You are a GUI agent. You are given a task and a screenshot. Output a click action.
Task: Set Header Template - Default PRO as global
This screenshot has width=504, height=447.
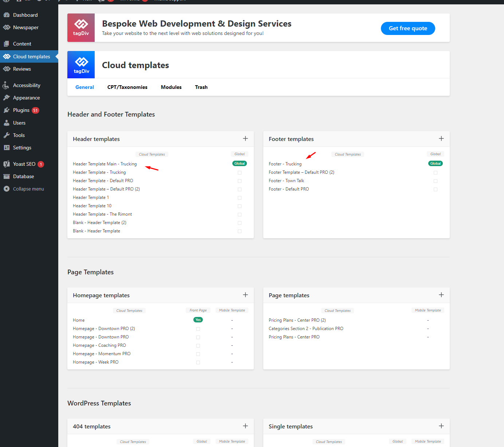click(240, 181)
